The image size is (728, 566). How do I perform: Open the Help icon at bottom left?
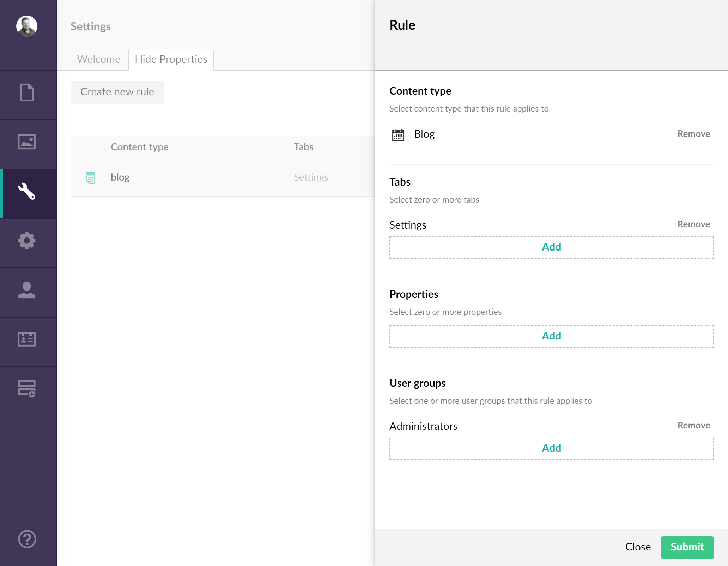coord(26,539)
